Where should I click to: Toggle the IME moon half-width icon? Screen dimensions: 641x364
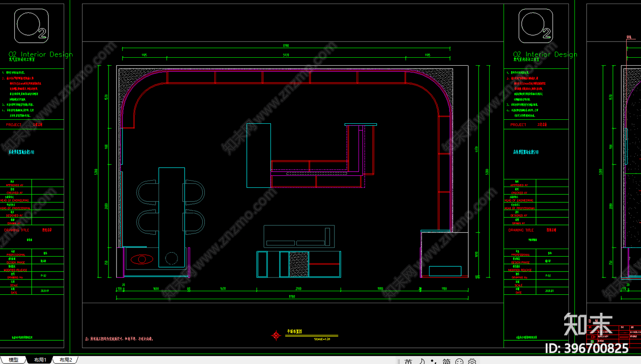[x=421, y=361]
